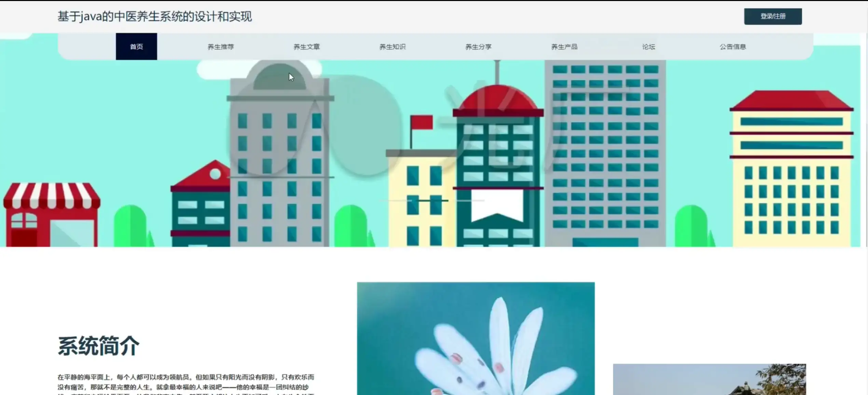View the 公告信息 announcements

coord(732,47)
